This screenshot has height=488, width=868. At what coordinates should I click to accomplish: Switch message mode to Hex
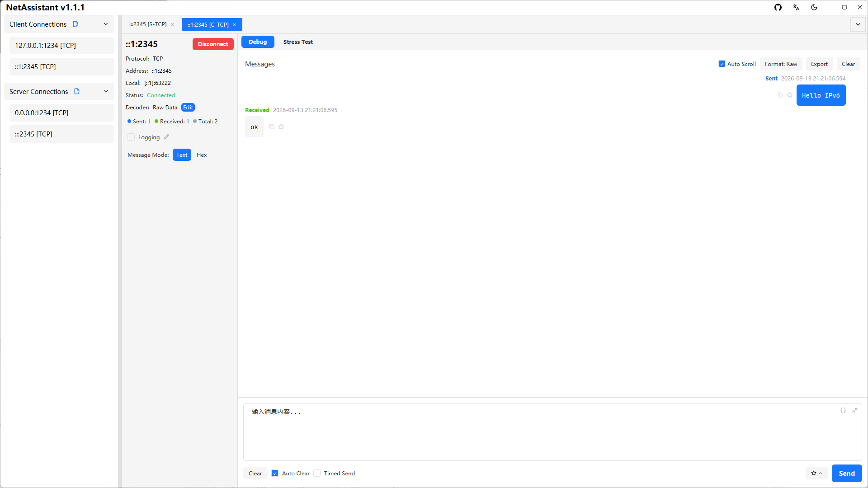pyautogui.click(x=202, y=155)
